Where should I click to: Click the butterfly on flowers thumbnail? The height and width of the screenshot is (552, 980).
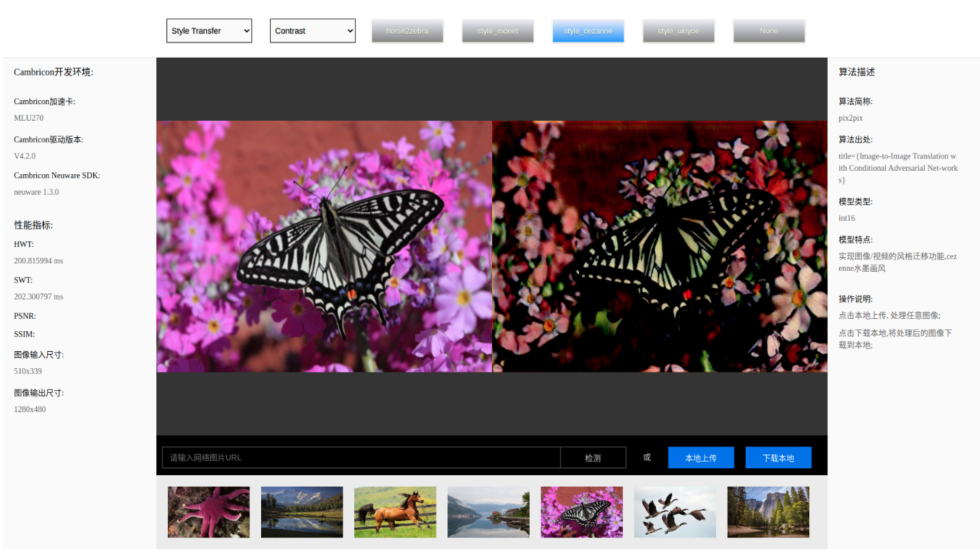582,512
